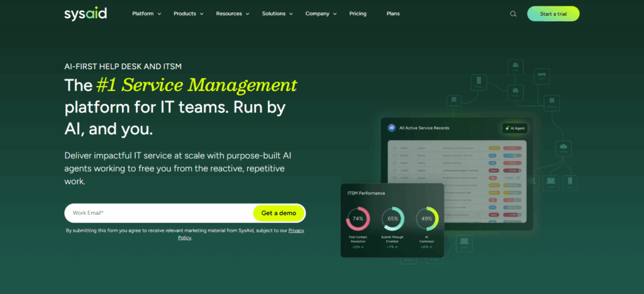Viewport: 644px width, 294px height.
Task: Open the Pricing page from navigation
Action: point(358,14)
